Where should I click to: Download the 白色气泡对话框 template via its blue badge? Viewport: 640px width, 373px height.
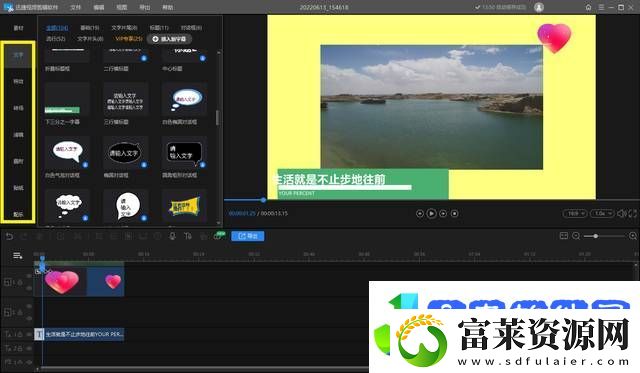pyautogui.click(x=85, y=165)
